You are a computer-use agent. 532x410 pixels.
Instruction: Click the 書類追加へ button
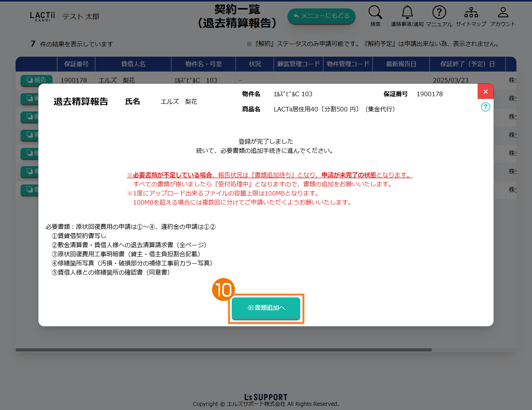(x=266, y=308)
